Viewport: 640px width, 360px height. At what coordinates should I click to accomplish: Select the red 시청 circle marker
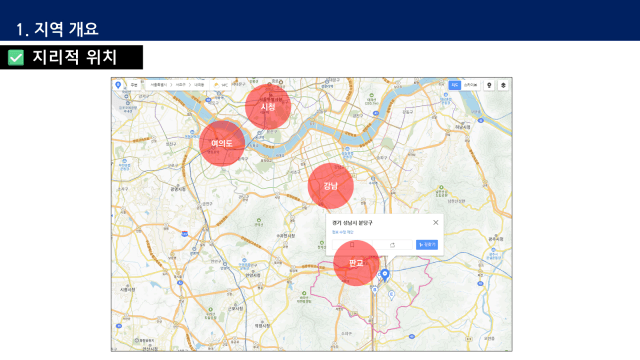268,107
